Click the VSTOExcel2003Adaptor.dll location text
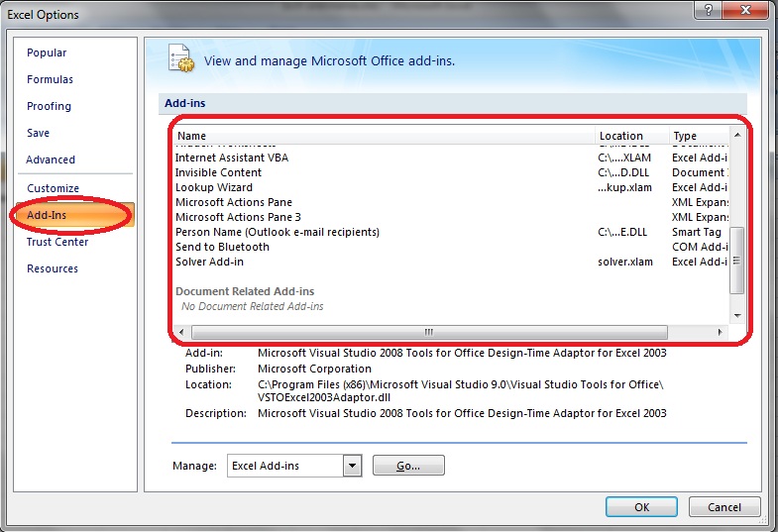 [324, 397]
